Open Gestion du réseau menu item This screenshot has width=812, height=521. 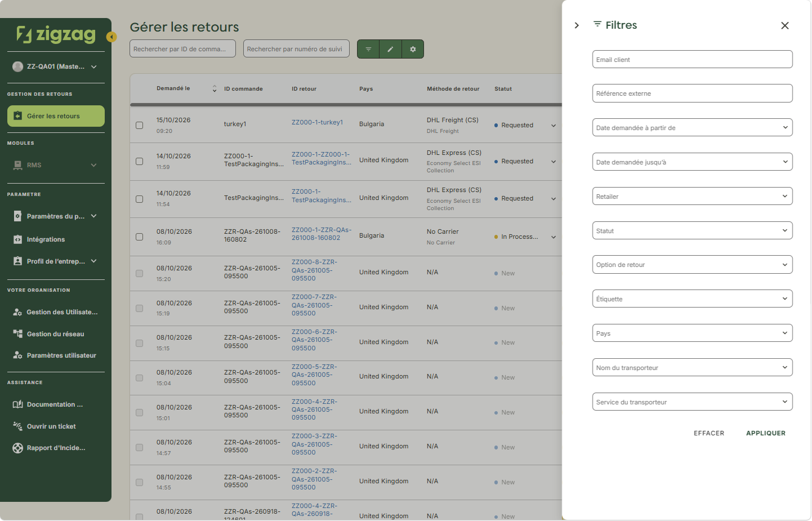(56, 334)
